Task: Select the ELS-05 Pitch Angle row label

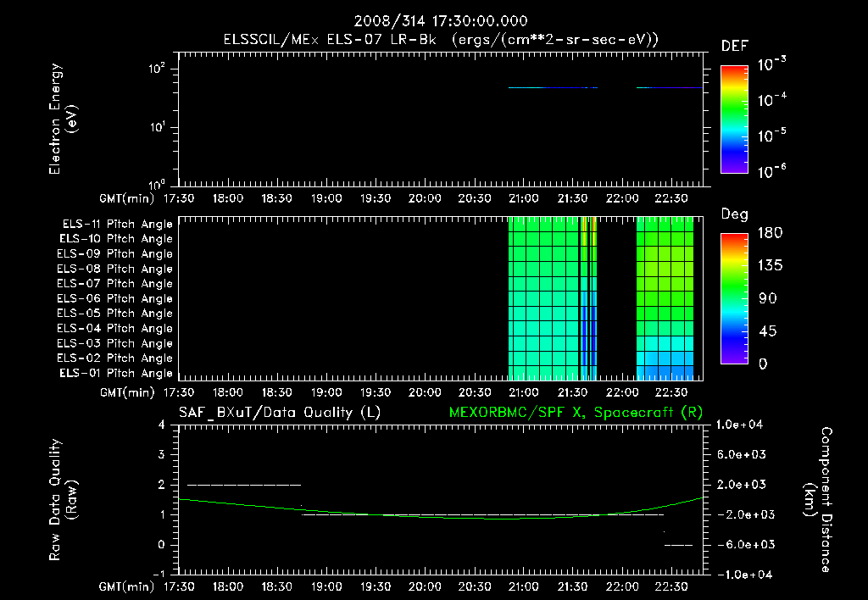Action: pyautogui.click(x=114, y=314)
